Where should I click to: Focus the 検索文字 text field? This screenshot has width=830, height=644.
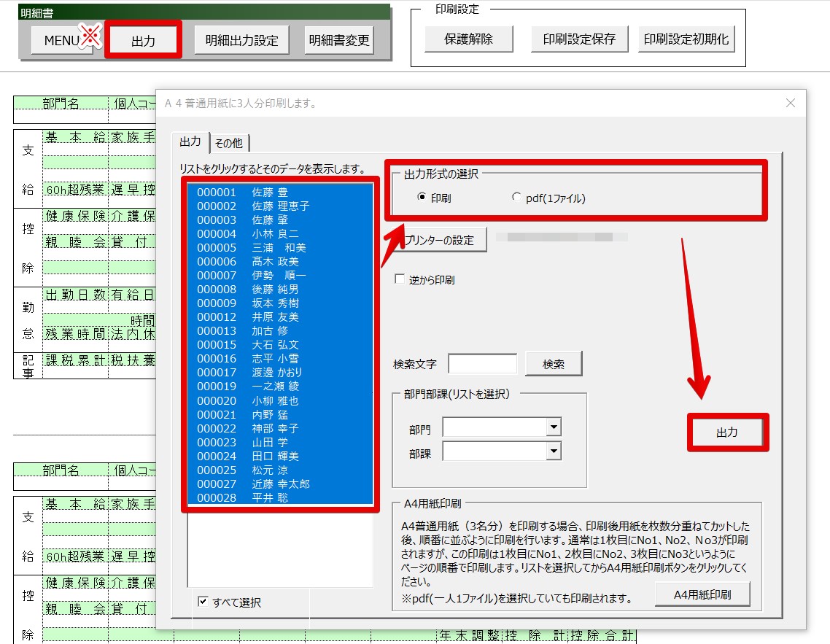[482, 364]
